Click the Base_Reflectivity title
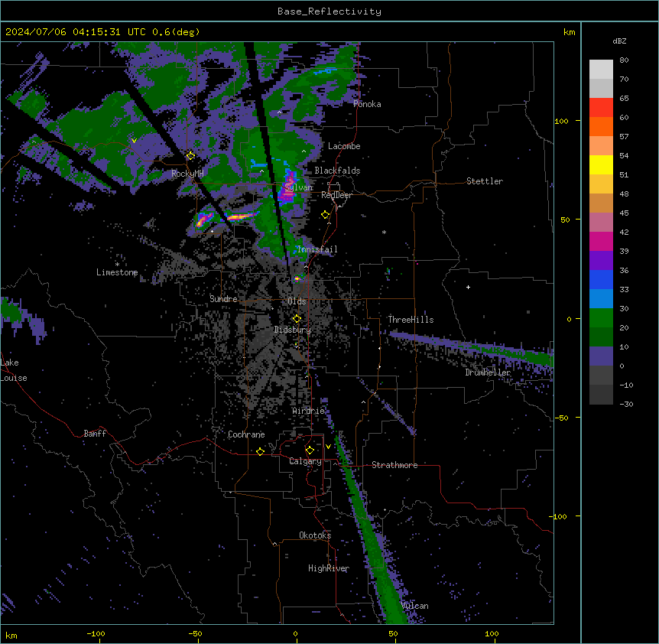The height and width of the screenshot is (644, 659). click(329, 11)
